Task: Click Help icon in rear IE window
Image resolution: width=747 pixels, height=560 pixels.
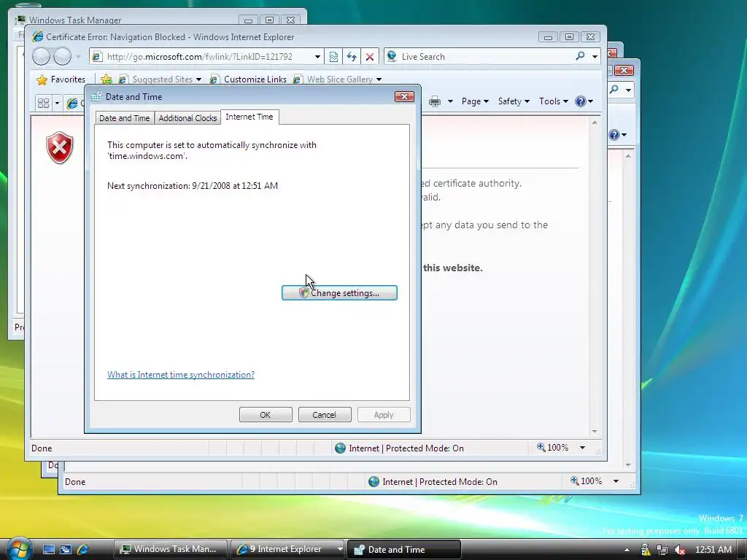Action: tap(614, 135)
